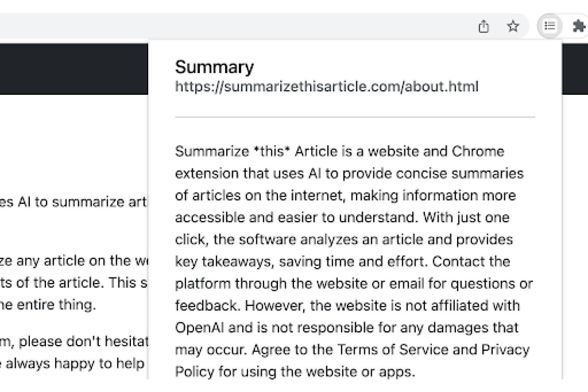This screenshot has height=392, width=588.
Task: Click the Summary heading in popup
Action: coord(214,67)
